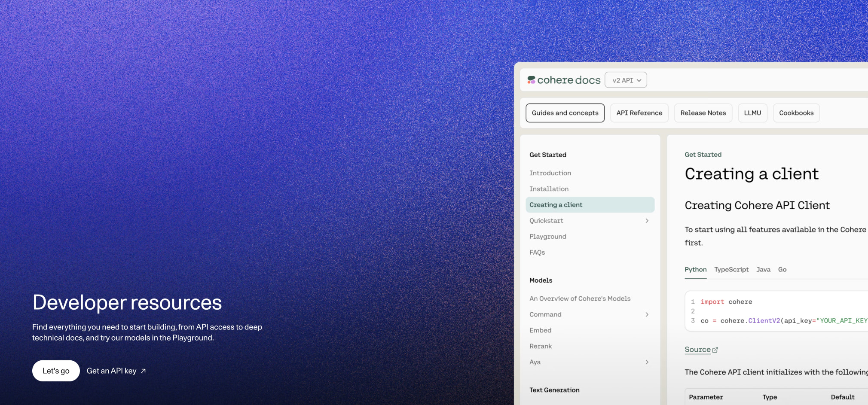Switch code sample to Java
Viewport: 868px width, 405px height.
pos(763,270)
